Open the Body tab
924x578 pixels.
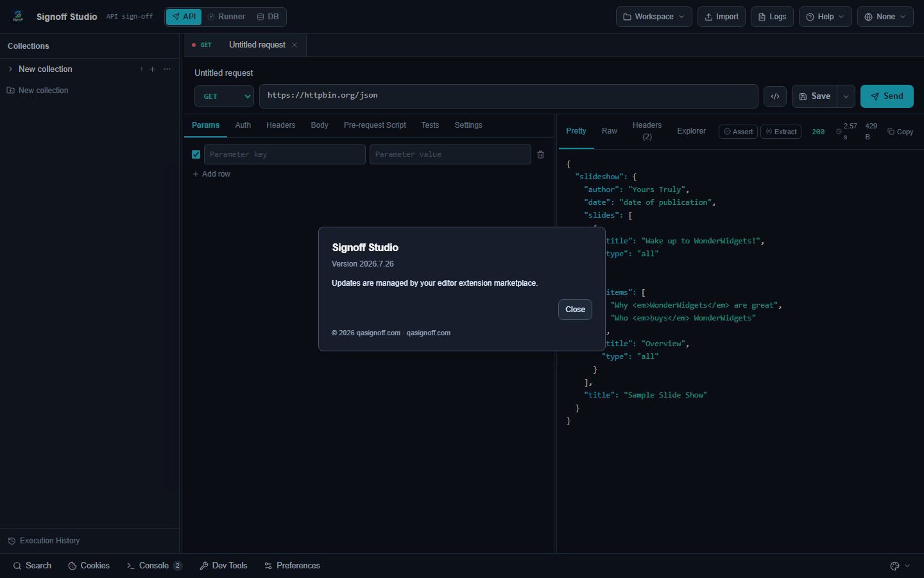coord(320,125)
